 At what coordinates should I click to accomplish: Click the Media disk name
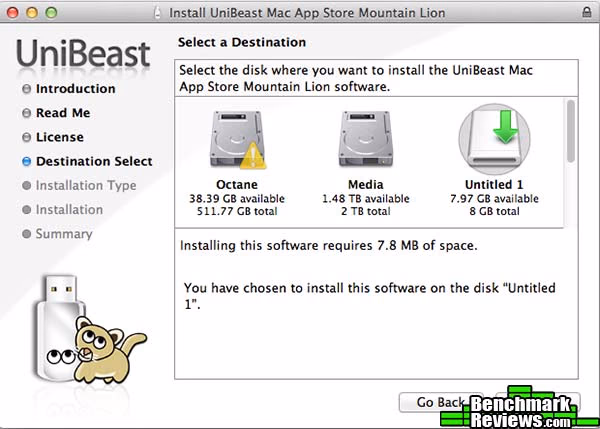[365, 184]
